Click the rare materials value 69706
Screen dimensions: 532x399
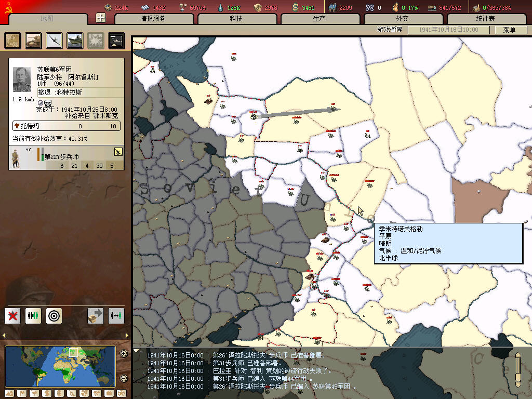pyautogui.click(x=197, y=8)
